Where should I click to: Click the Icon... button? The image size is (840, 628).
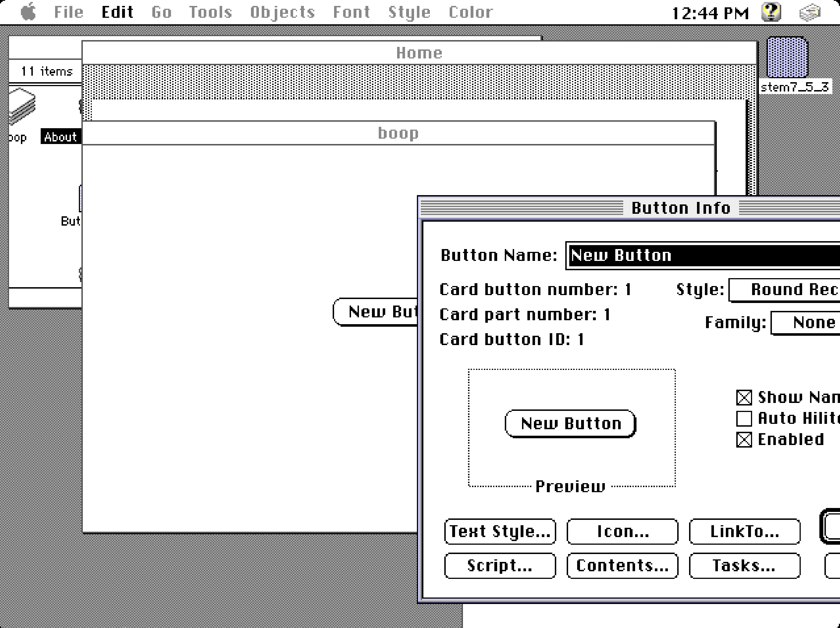click(x=622, y=531)
